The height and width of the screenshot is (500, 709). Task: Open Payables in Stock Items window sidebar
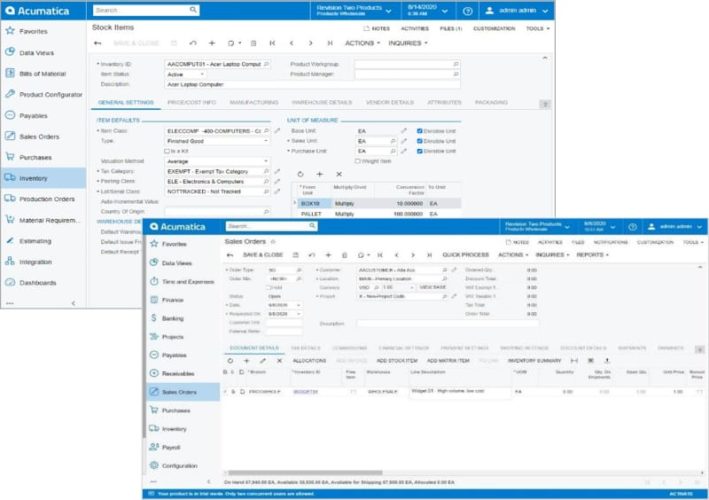pos(33,116)
